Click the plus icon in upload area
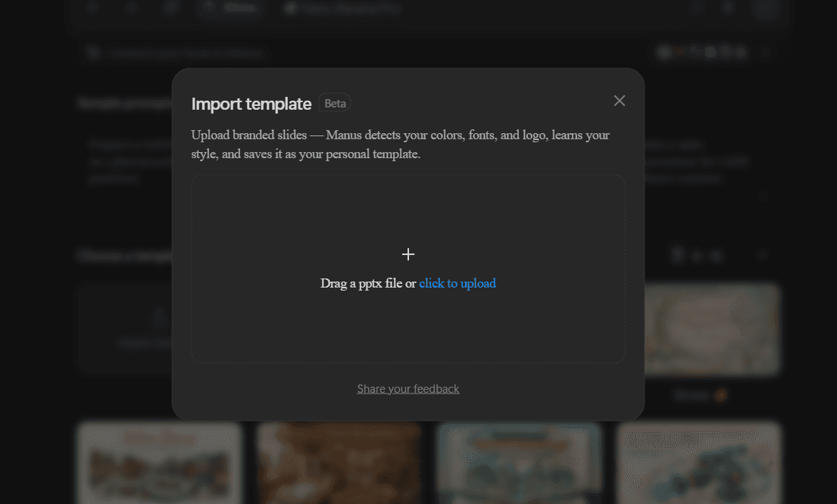Image resolution: width=837 pixels, height=504 pixels. (x=408, y=254)
